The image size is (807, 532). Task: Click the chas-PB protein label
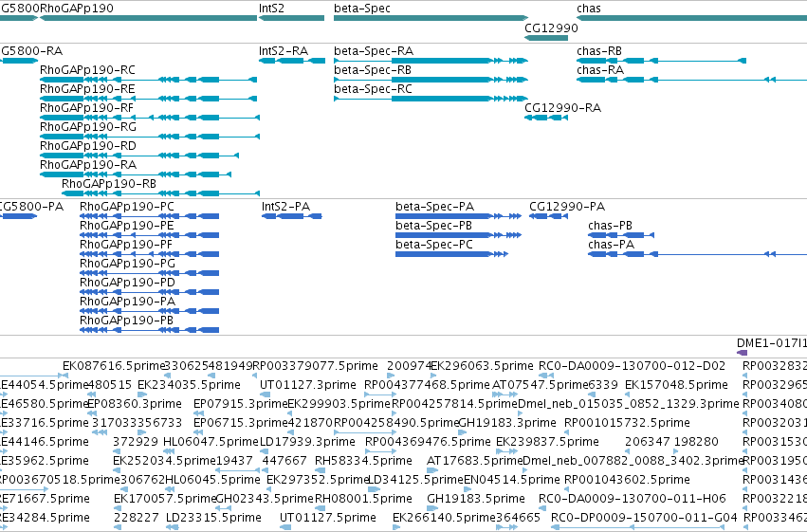(610, 226)
